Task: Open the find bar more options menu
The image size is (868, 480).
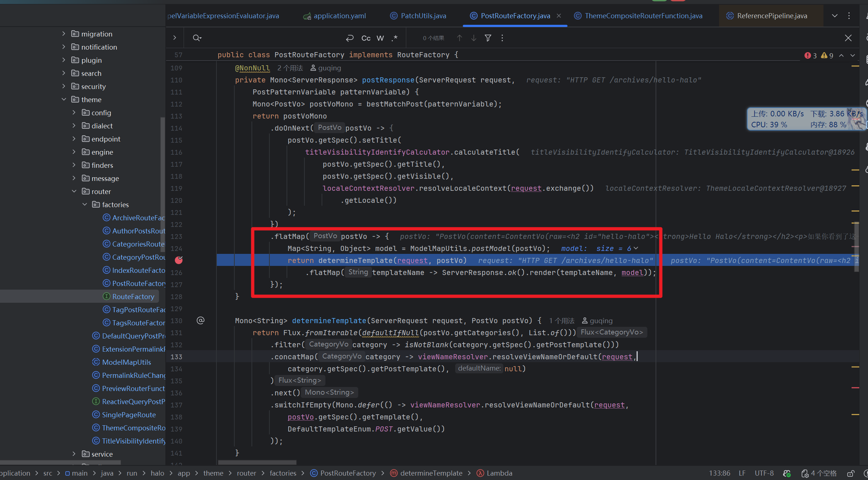Action: (502, 38)
